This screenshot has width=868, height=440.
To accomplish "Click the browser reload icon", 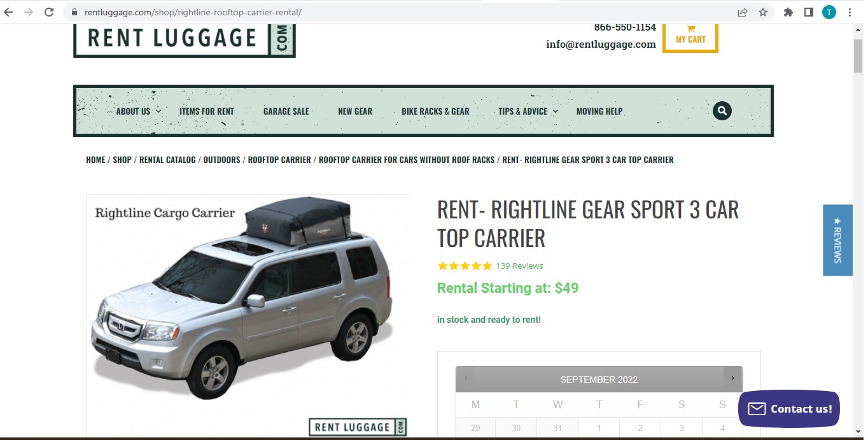I will click(x=49, y=12).
